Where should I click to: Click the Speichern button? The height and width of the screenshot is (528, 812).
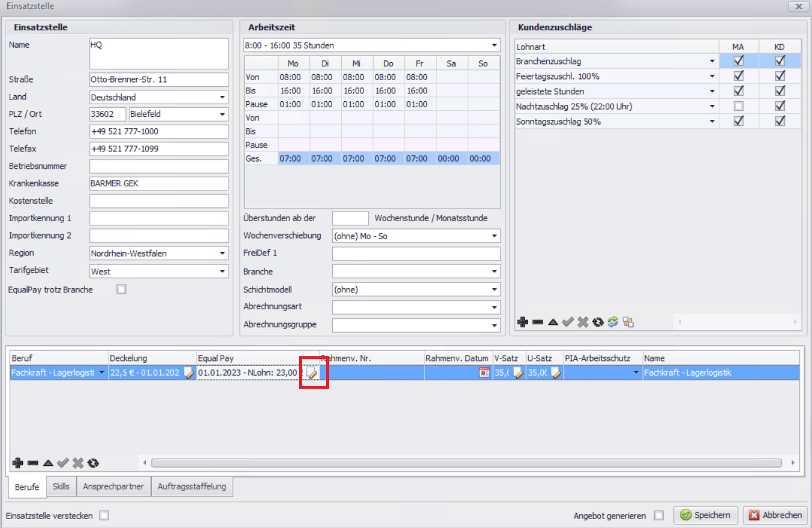pos(705,515)
